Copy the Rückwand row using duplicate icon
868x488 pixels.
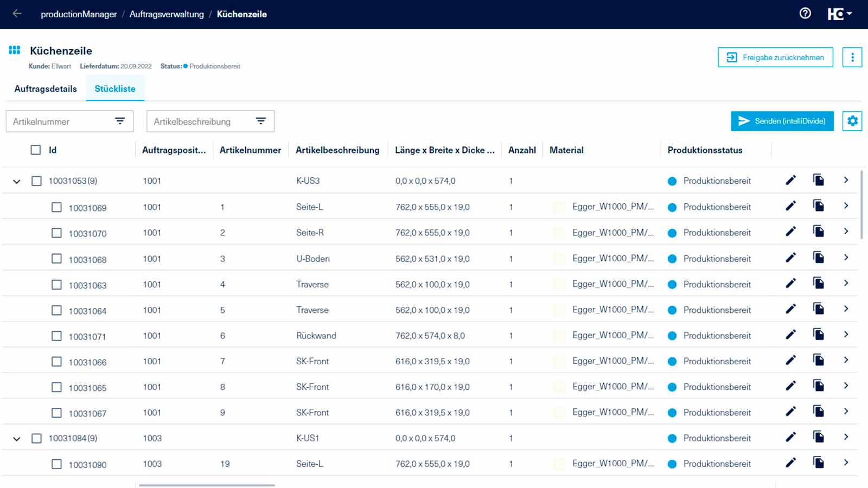coord(818,335)
